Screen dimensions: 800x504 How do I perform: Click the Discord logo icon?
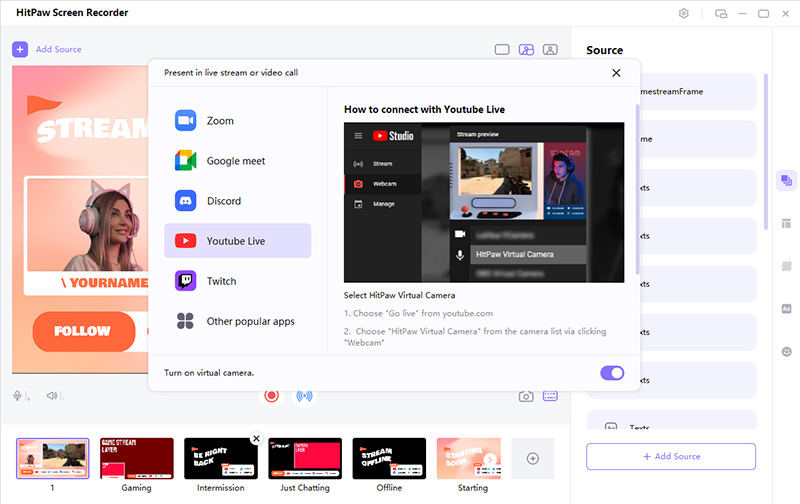click(x=185, y=201)
